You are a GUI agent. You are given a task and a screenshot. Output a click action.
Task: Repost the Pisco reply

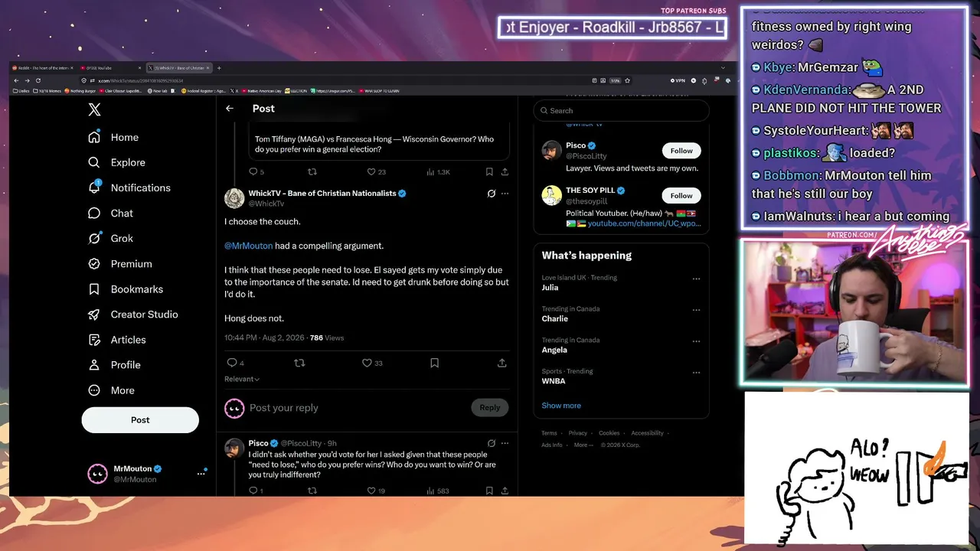tap(312, 491)
